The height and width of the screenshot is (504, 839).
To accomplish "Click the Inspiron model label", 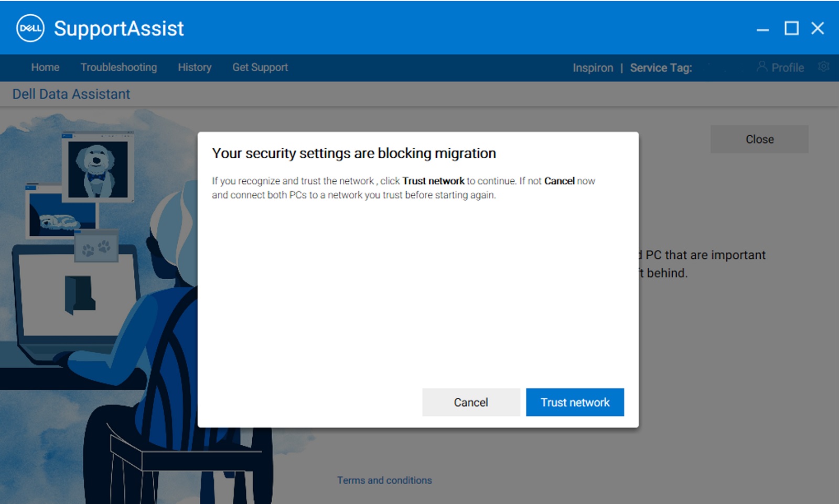I will [x=593, y=68].
